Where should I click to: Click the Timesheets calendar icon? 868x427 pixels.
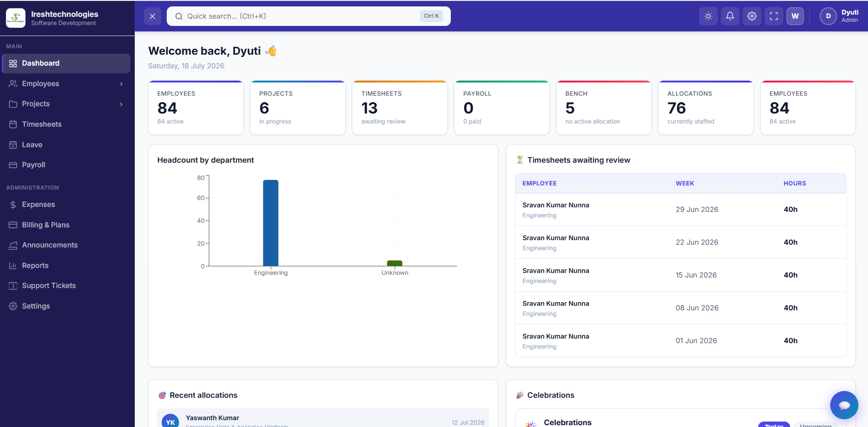coord(13,124)
